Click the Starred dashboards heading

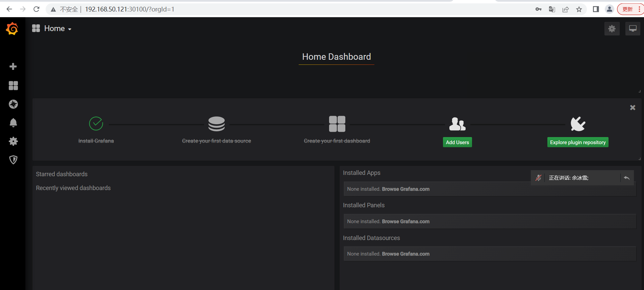pos(62,174)
